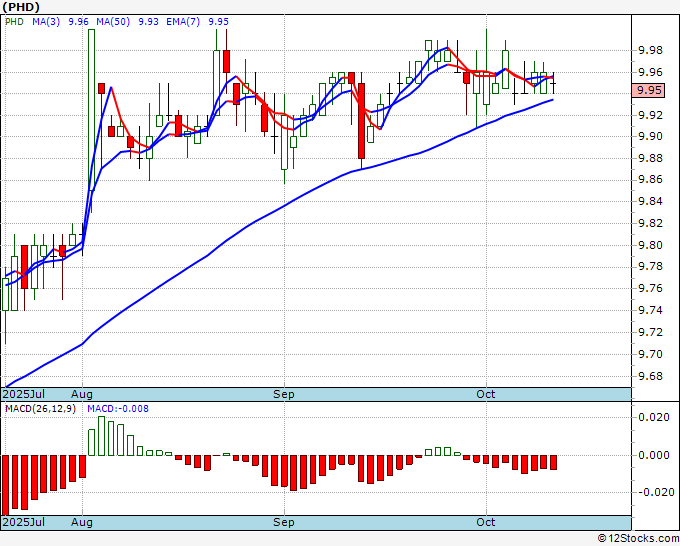The image size is (680, 546).
Task: Click the 9.72 price axis label
Action: coord(651,333)
